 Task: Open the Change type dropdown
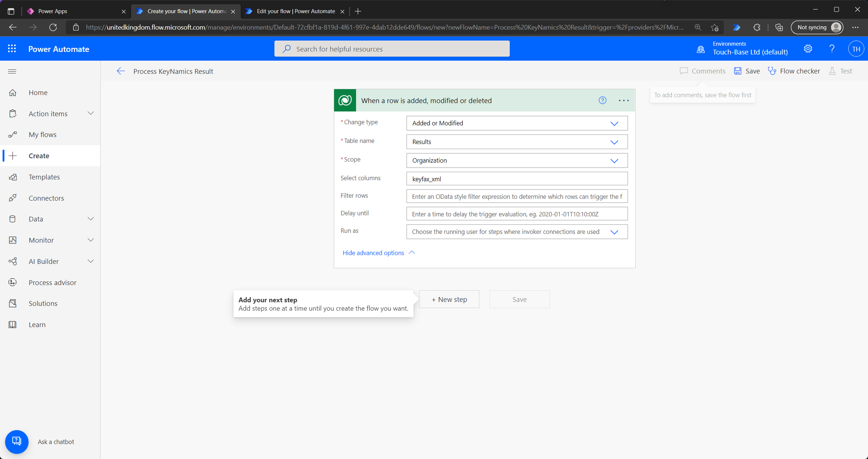[x=614, y=124]
